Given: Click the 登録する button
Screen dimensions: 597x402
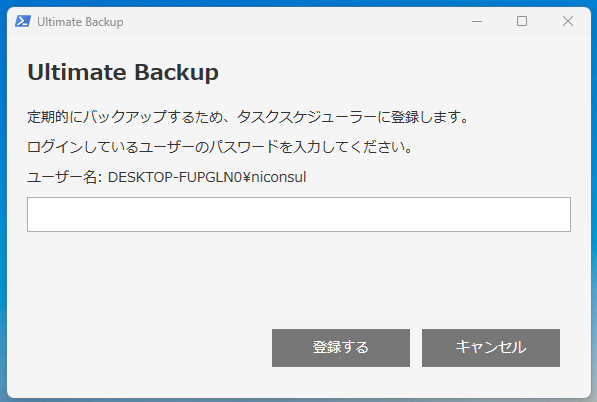Looking at the screenshot, I should click(x=341, y=348).
